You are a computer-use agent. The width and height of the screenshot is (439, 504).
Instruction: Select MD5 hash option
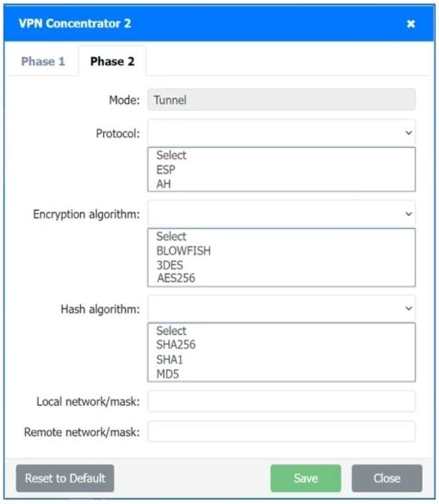(x=168, y=373)
